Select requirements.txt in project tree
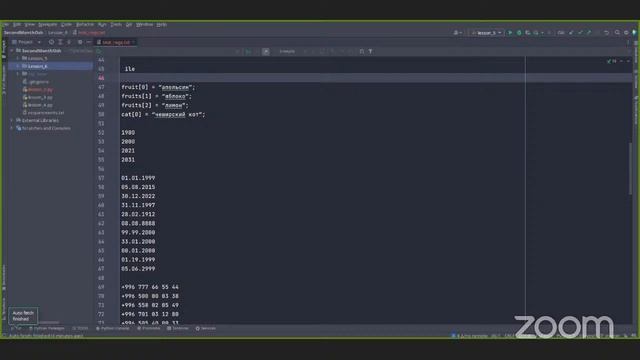Screen dimensions: 640x360 pos(46,113)
